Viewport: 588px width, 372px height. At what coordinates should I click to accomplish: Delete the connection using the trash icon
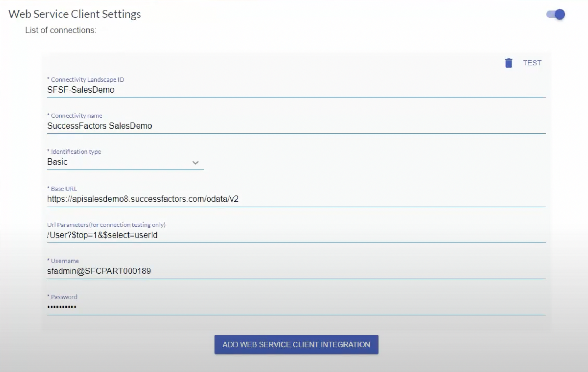pyautogui.click(x=509, y=63)
